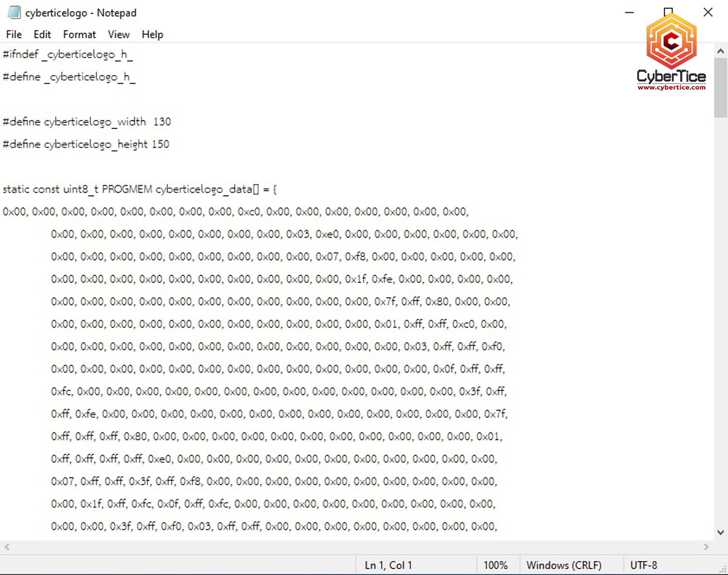Open the Edit menu
728x575 pixels.
[42, 34]
